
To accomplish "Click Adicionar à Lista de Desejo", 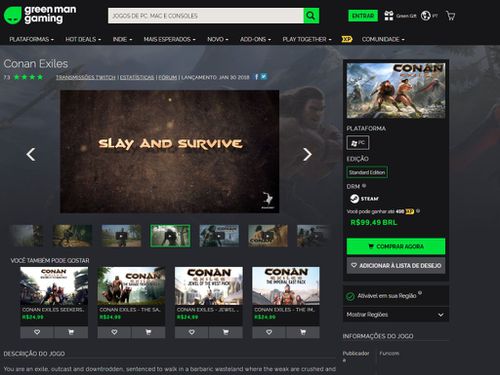I will point(396,266).
